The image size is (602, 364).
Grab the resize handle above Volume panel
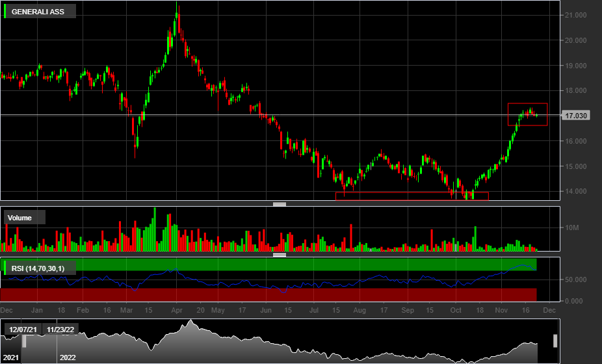tap(280, 204)
